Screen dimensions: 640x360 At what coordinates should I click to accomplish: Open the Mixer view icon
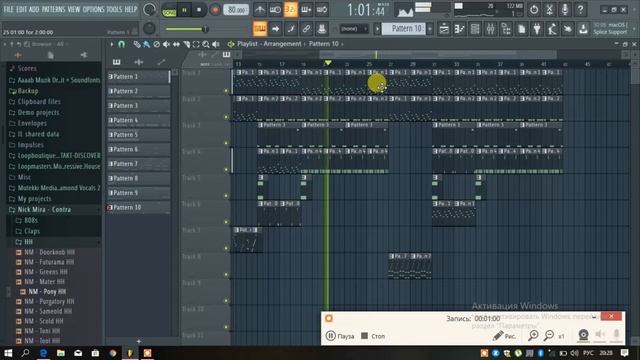coord(491,29)
